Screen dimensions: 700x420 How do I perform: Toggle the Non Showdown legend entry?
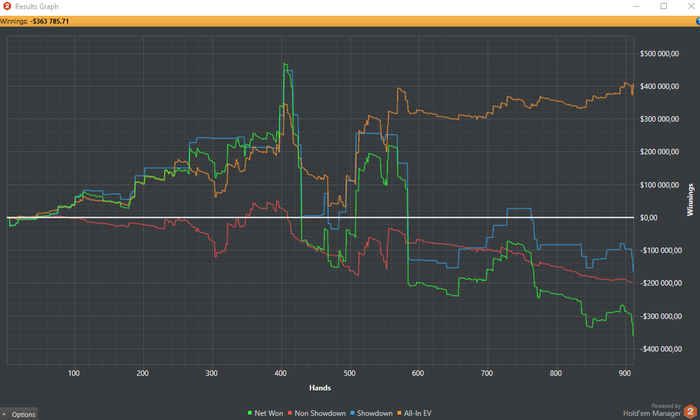[317, 413]
